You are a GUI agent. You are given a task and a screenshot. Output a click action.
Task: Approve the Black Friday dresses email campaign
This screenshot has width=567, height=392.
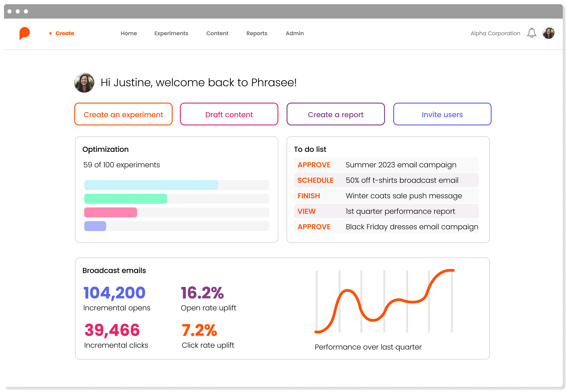[x=314, y=227]
